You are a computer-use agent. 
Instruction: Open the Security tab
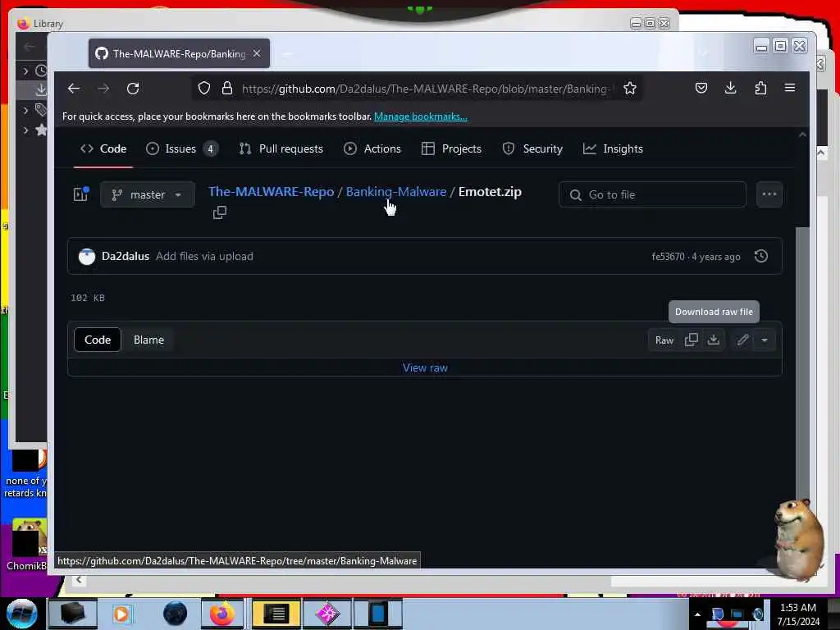coord(532,149)
